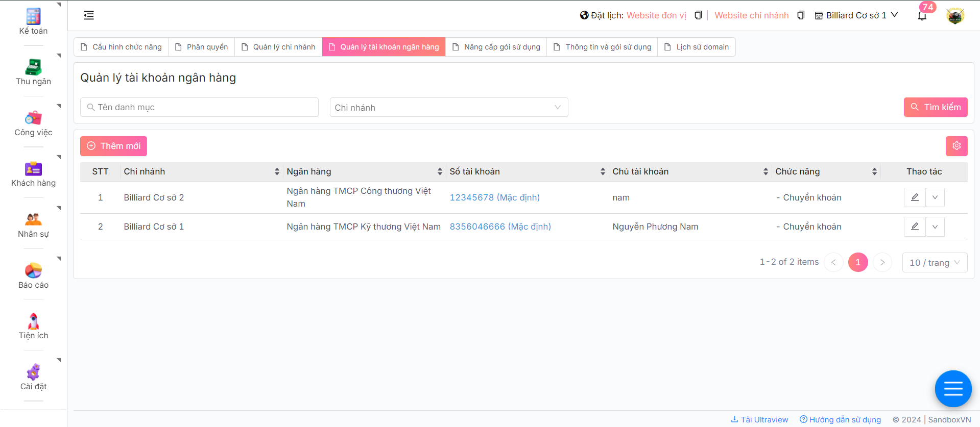The height and width of the screenshot is (427, 980).
Task: Expand more actions for Billiard Cơ sở 1 row
Action: [x=935, y=227]
